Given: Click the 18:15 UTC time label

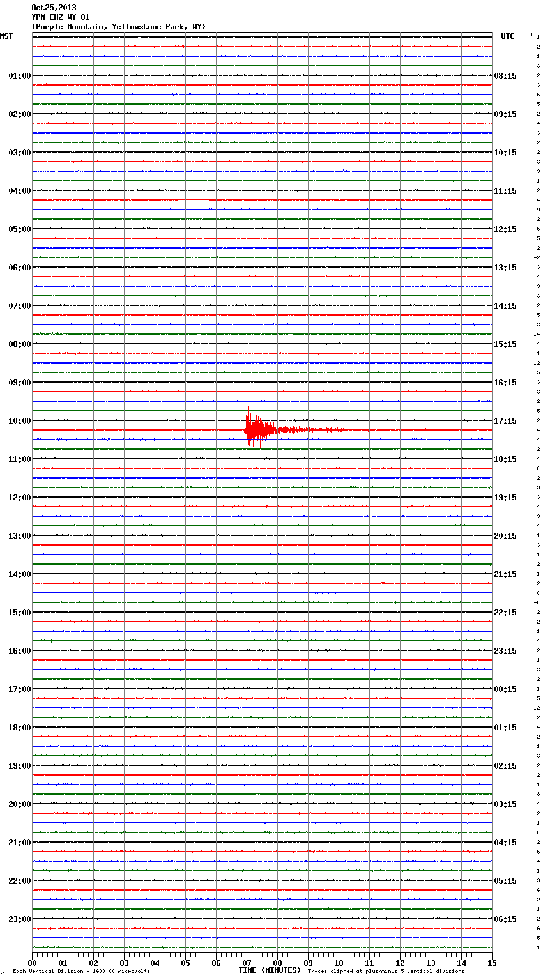Looking at the screenshot, I should (x=505, y=459).
